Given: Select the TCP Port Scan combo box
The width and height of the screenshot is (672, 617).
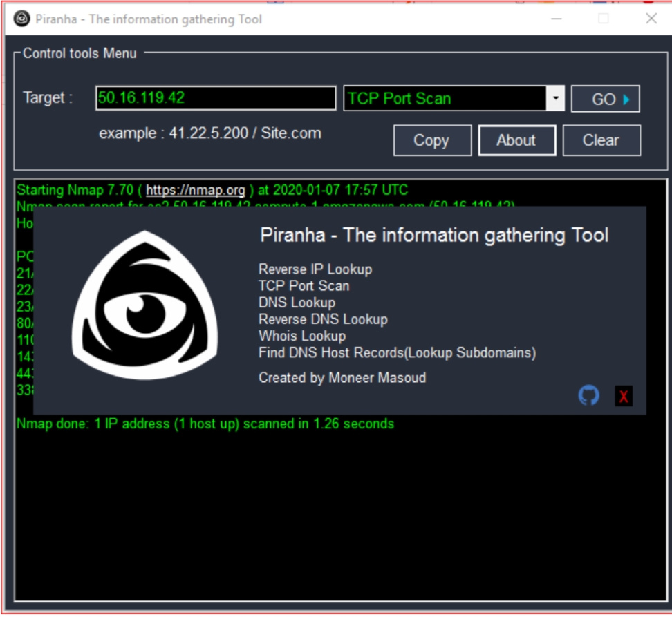Looking at the screenshot, I should [454, 99].
